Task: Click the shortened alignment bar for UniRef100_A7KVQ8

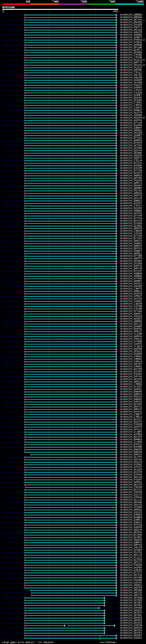Action: point(62,608)
